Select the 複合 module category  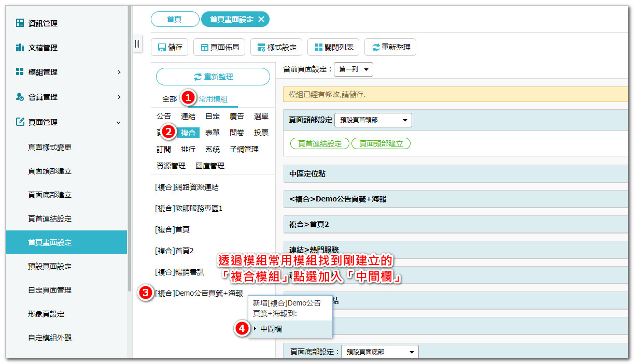click(188, 133)
